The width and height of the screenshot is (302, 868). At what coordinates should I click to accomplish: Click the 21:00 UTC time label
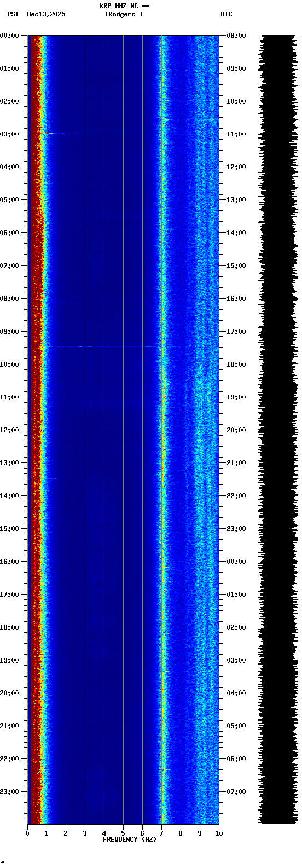coord(236,463)
